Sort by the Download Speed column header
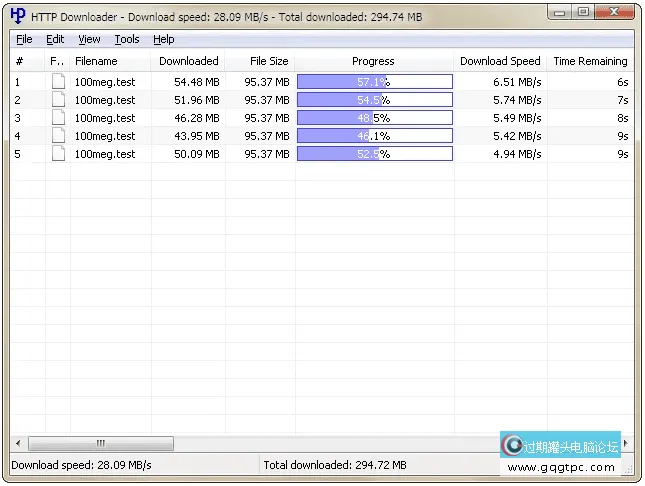This screenshot has height=486, width=645. [500, 61]
